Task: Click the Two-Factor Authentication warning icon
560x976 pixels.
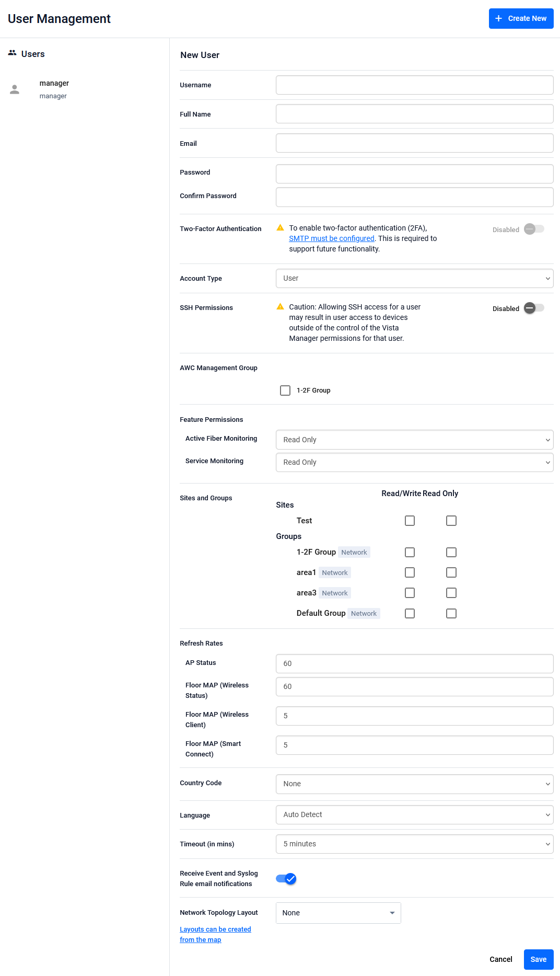Action: pyautogui.click(x=280, y=228)
